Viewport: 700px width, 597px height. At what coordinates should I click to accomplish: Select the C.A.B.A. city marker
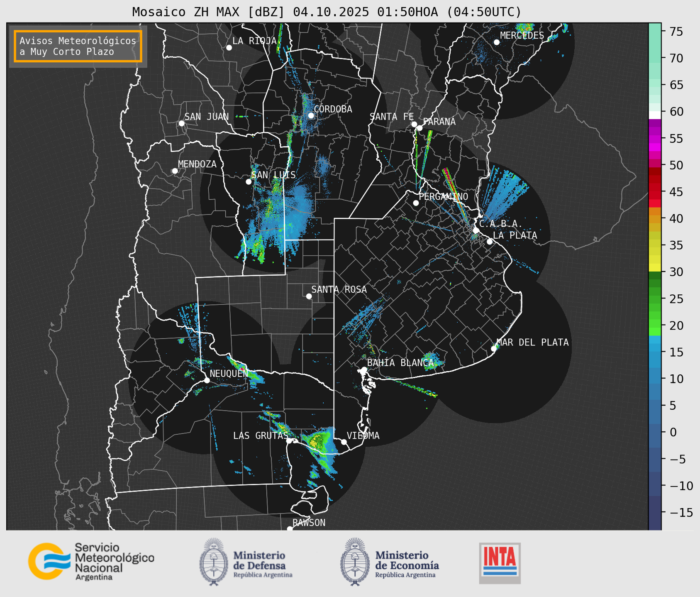476,230
